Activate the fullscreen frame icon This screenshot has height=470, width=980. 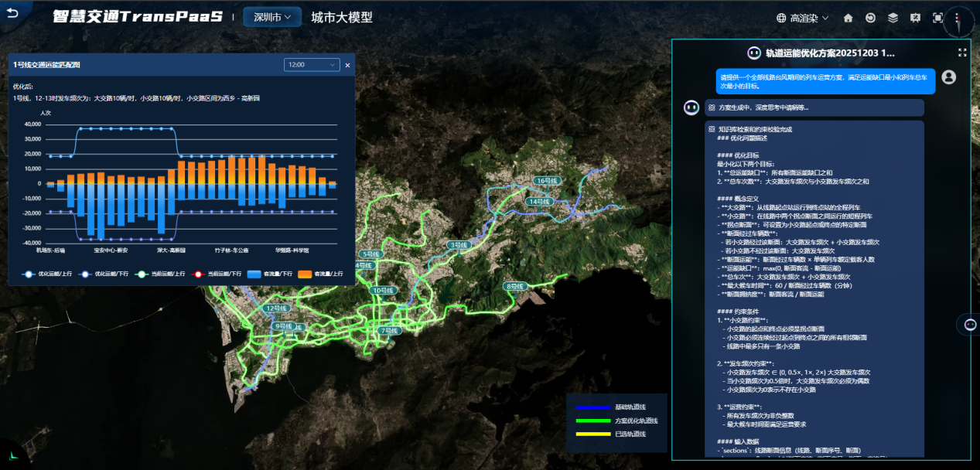click(x=937, y=18)
